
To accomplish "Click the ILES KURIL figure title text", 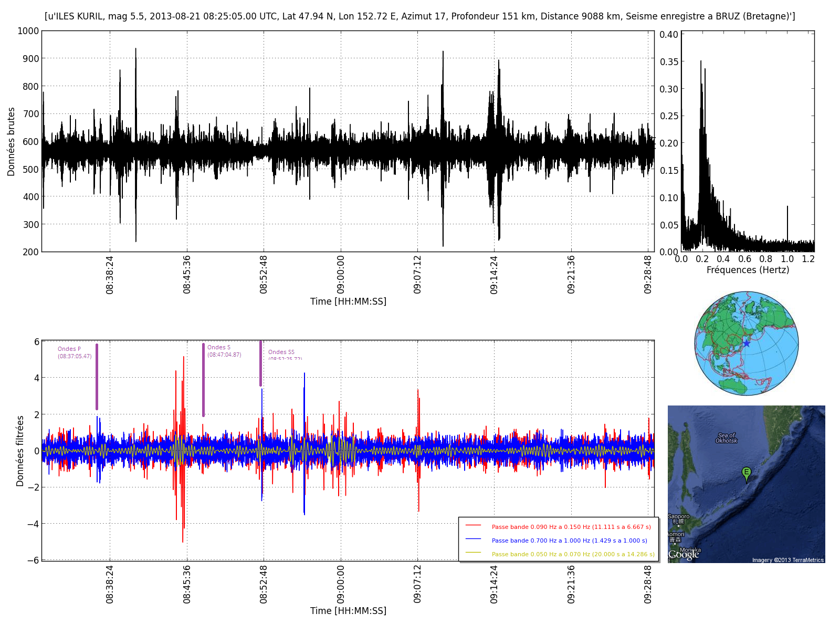I will click(x=420, y=16).
